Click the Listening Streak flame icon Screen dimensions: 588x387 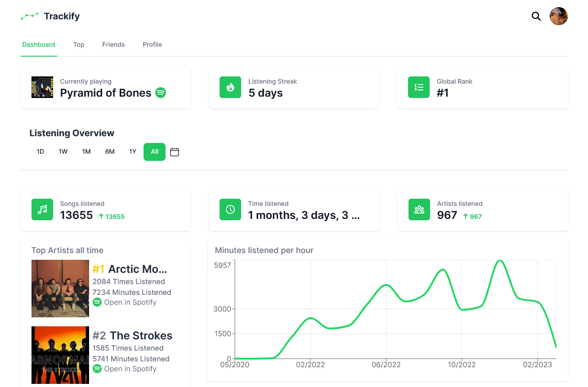click(230, 87)
